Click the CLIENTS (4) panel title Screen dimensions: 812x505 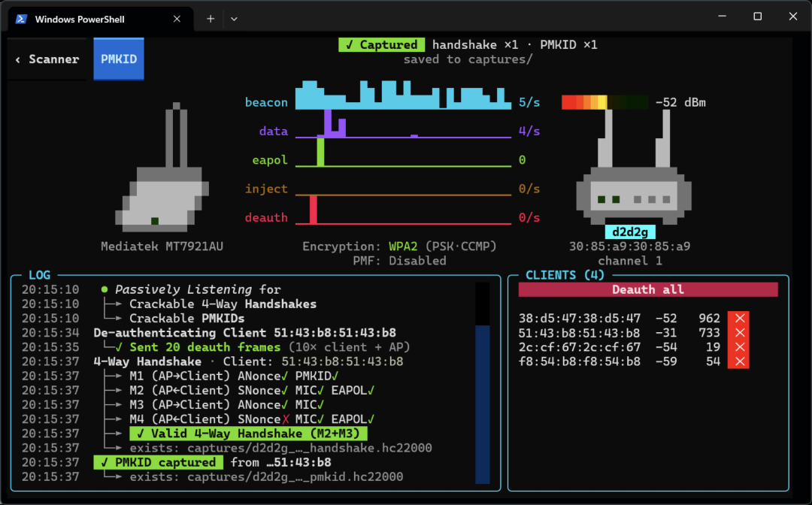pyautogui.click(x=565, y=275)
